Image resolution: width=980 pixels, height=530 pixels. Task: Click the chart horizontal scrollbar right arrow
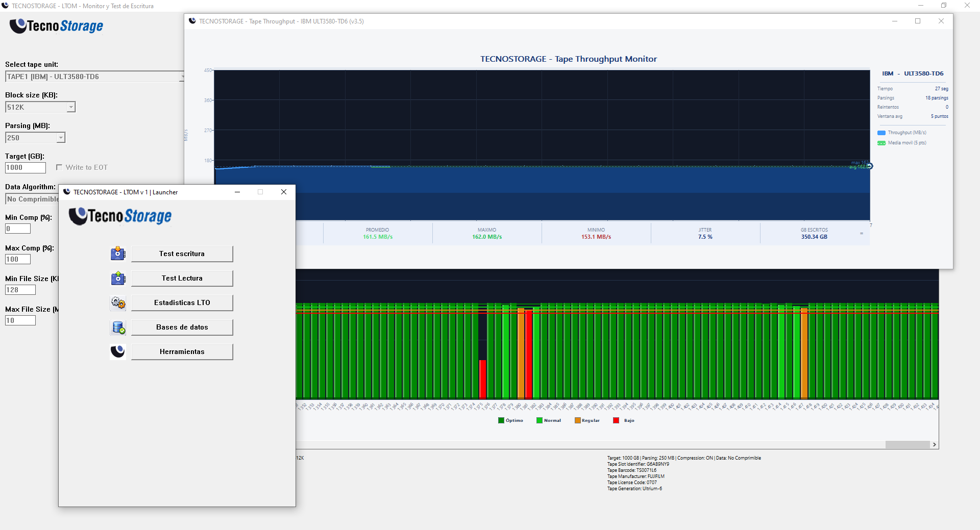(x=934, y=444)
